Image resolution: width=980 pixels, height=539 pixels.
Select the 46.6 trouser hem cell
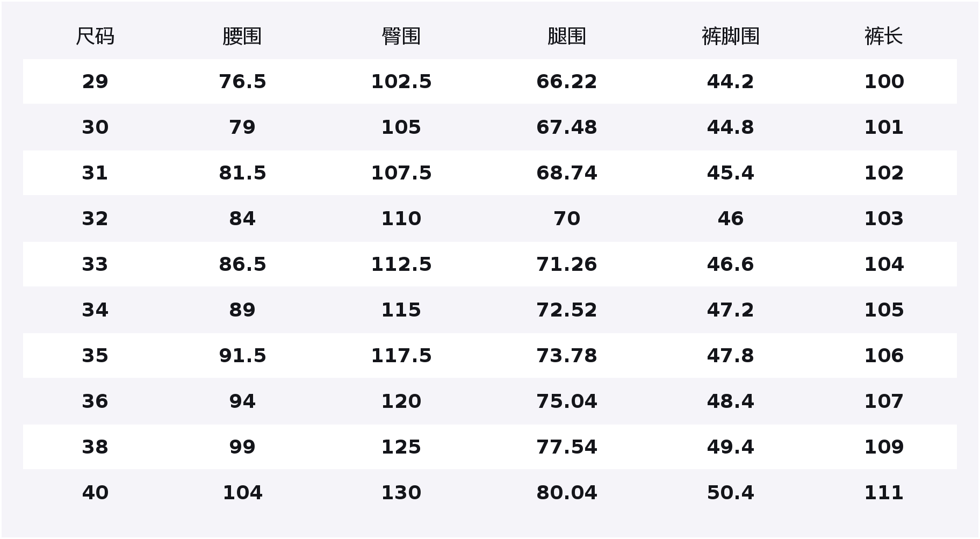click(x=730, y=264)
